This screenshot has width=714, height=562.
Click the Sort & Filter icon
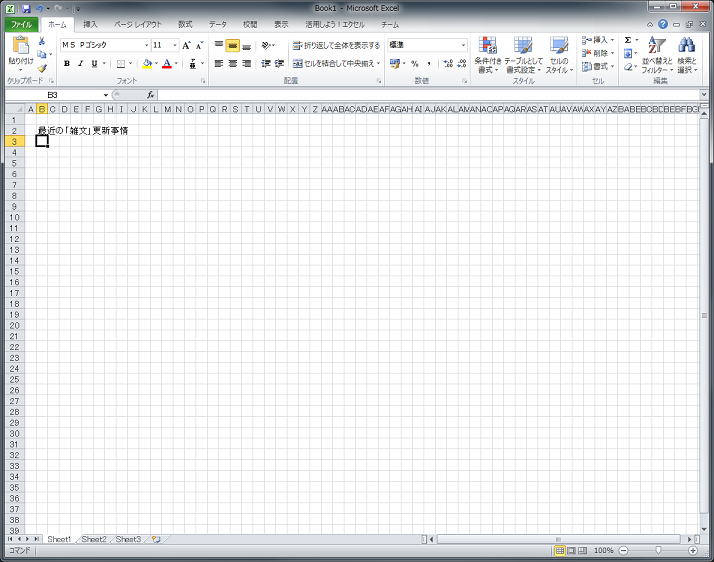pos(655,50)
